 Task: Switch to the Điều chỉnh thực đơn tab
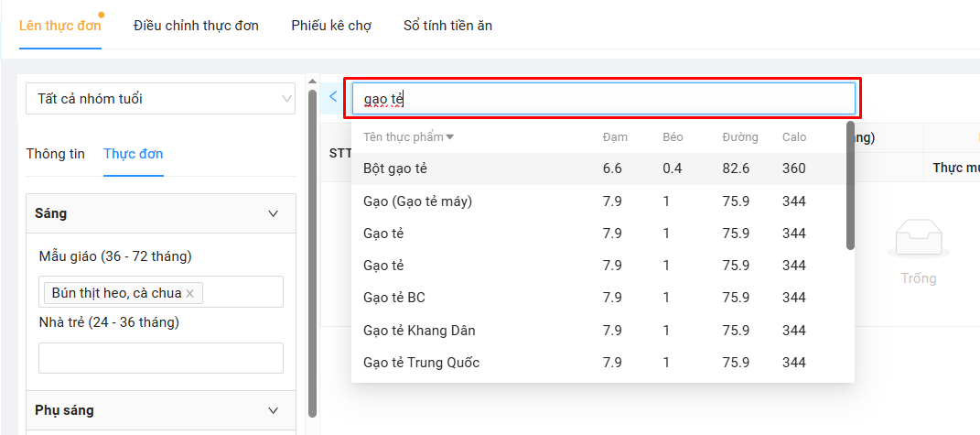click(x=196, y=26)
